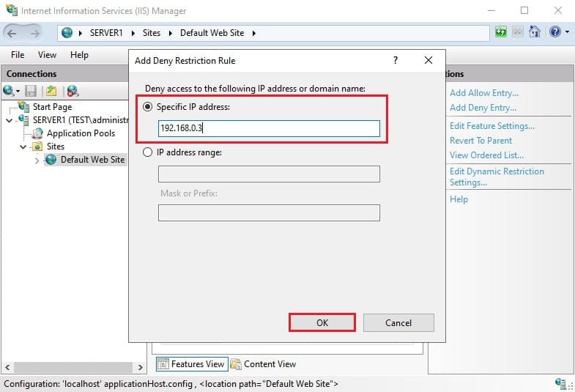The width and height of the screenshot is (575, 392).
Task: Click the dialog's question-mark help button
Action: [396, 60]
